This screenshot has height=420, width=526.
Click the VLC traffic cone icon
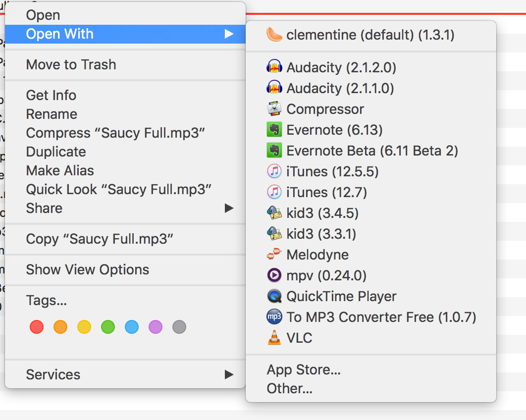pyautogui.click(x=274, y=338)
